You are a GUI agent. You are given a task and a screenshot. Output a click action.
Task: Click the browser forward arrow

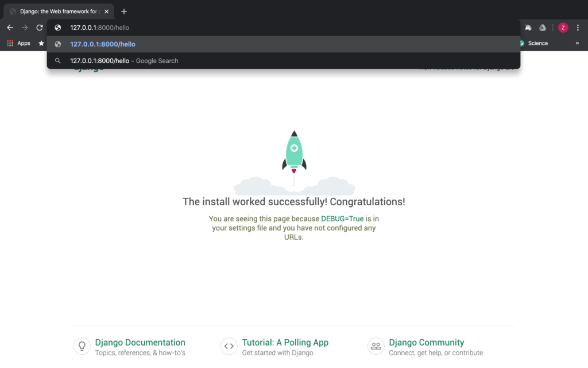pyautogui.click(x=25, y=28)
